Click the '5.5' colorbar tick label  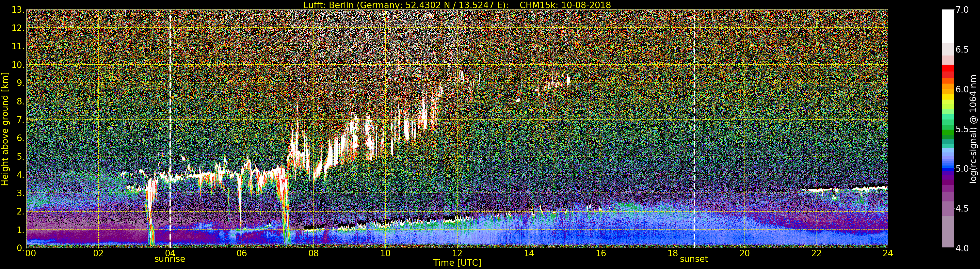coord(962,129)
